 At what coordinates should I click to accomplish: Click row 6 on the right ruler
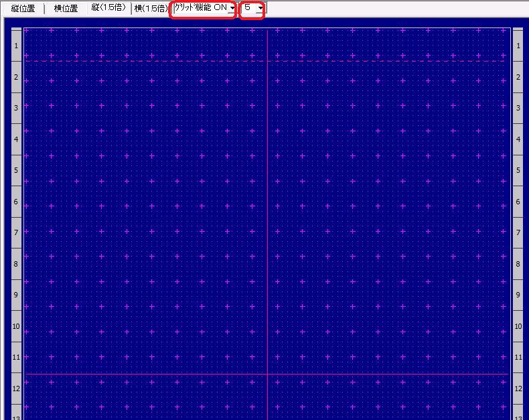(x=518, y=202)
